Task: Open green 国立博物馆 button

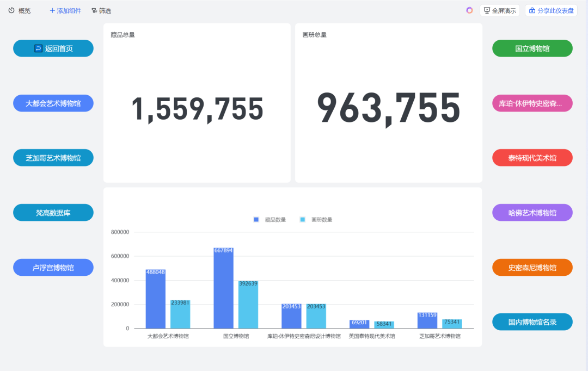Action: coord(532,48)
